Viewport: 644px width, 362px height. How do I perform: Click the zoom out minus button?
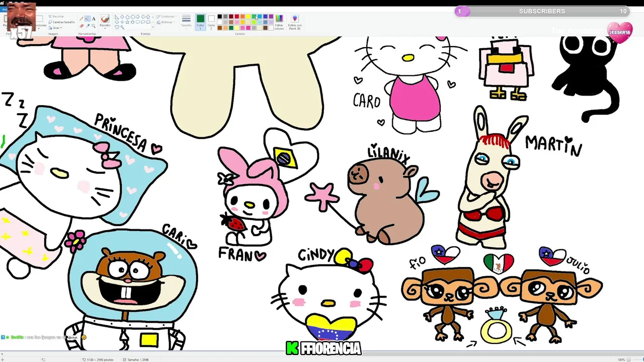(629, 359)
